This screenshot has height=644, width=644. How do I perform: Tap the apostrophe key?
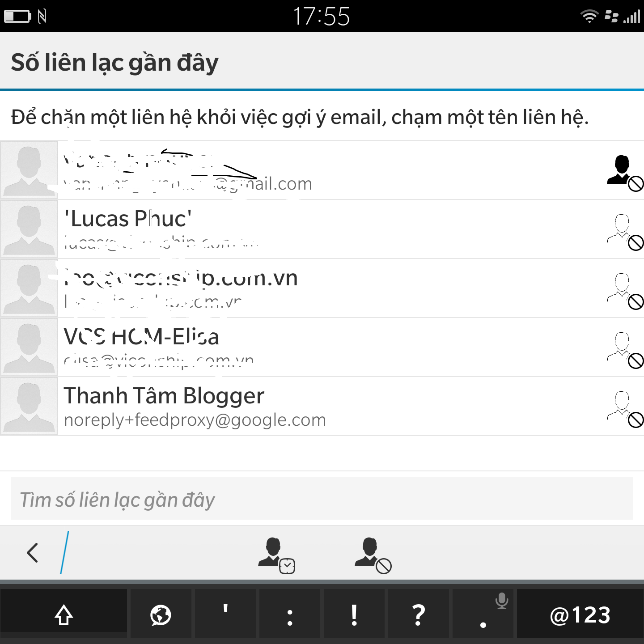coord(225,614)
